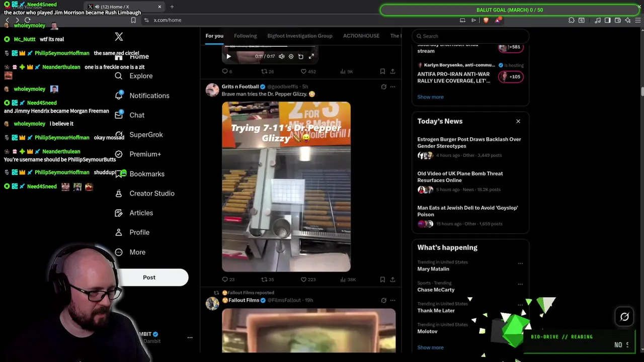Play the paused video in top post

click(x=228, y=56)
